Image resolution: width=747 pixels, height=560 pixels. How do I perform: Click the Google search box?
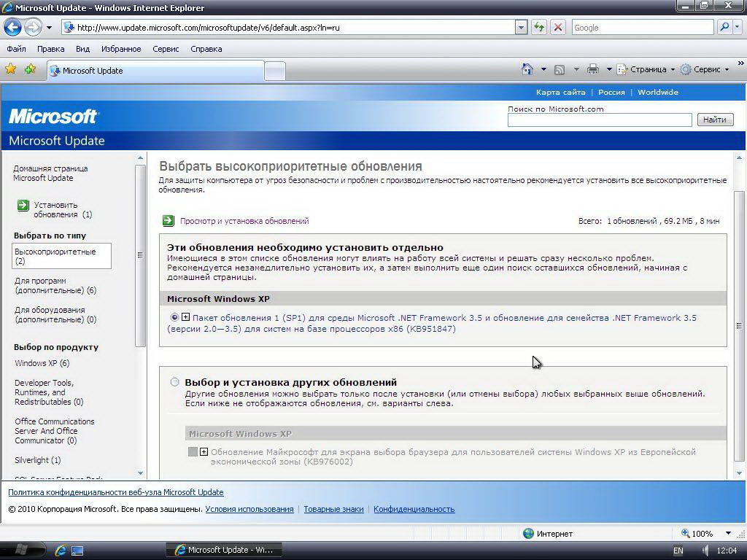point(643,28)
